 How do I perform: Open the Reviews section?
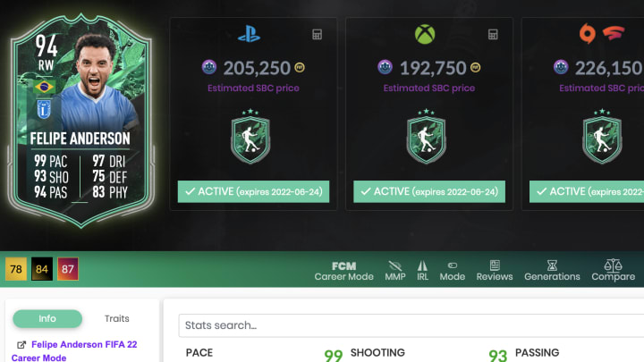(495, 271)
